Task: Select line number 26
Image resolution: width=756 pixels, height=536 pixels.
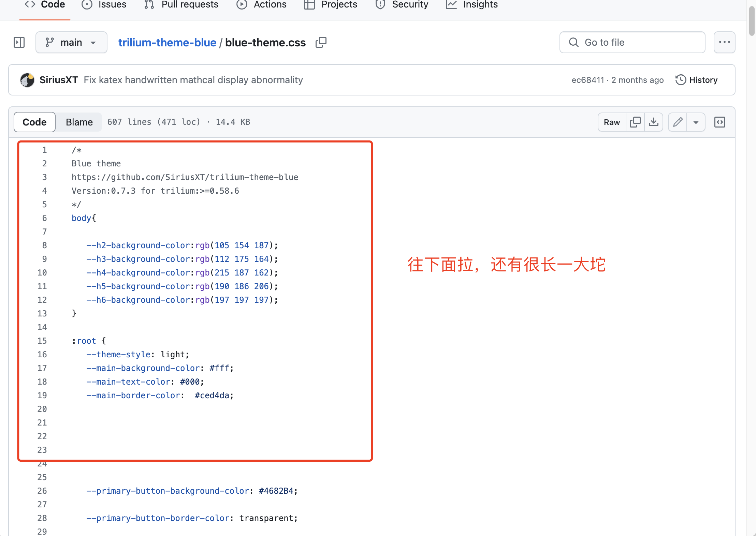Action: point(42,491)
